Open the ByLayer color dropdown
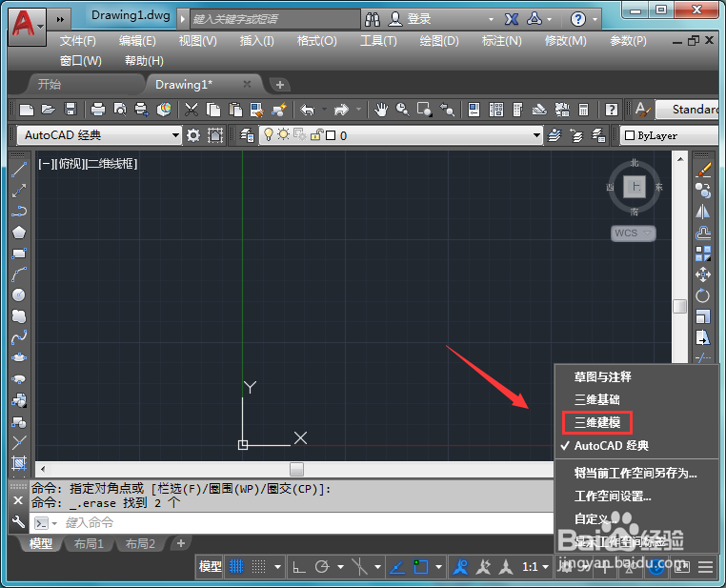The image size is (726, 588). [x=669, y=135]
